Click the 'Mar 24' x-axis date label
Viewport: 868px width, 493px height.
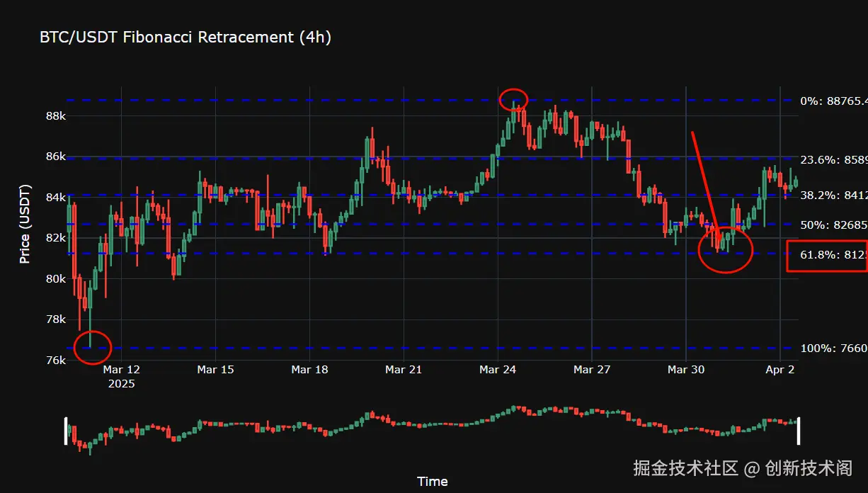(498, 370)
